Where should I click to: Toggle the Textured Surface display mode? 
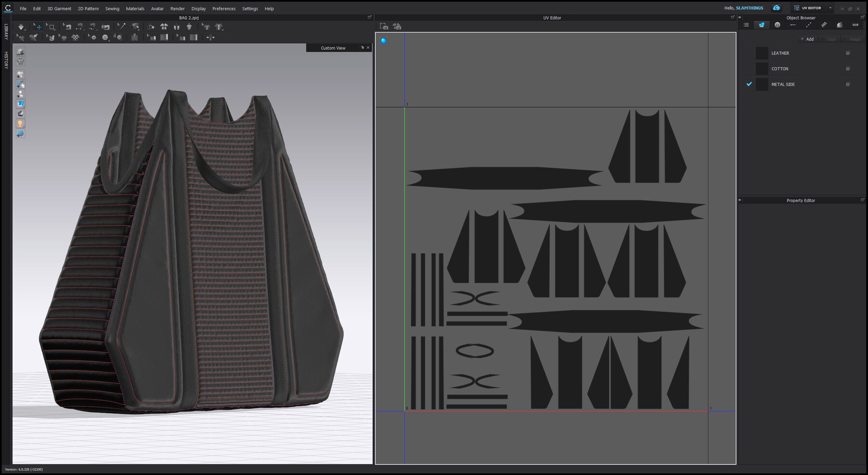tap(20, 103)
